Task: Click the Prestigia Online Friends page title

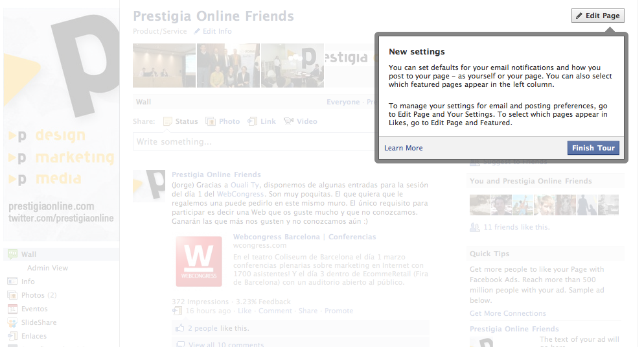Action: (x=213, y=16)
